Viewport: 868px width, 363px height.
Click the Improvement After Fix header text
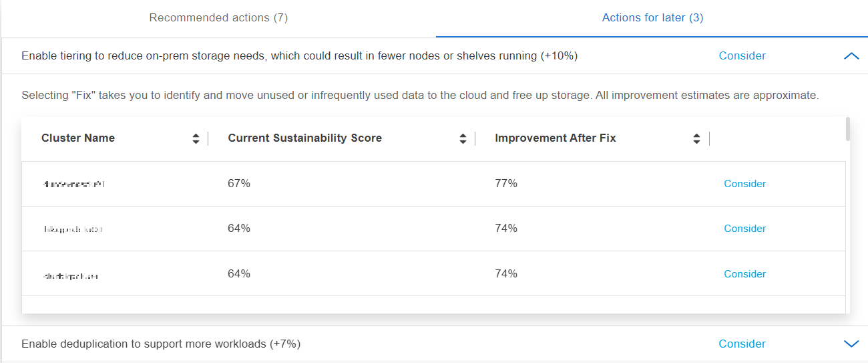(555, 138)
